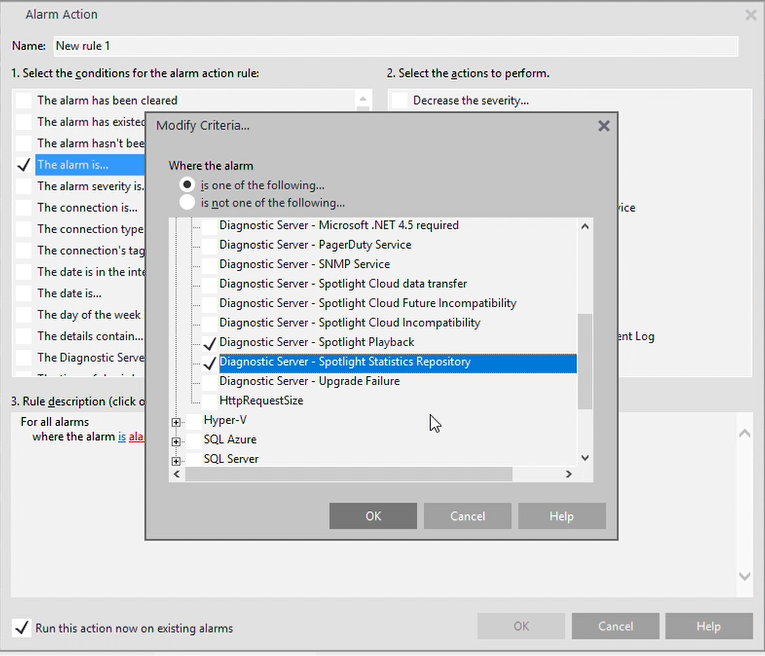Expand the Hyper-V tree node

click(177, 422)
